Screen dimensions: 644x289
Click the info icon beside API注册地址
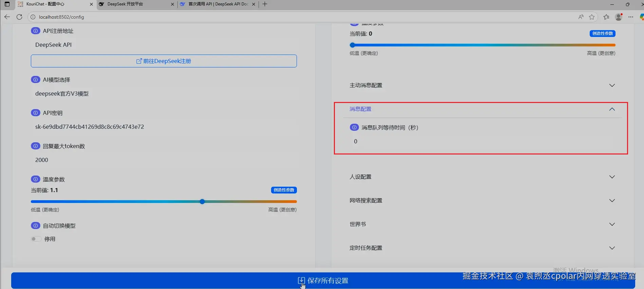[35, 31]
